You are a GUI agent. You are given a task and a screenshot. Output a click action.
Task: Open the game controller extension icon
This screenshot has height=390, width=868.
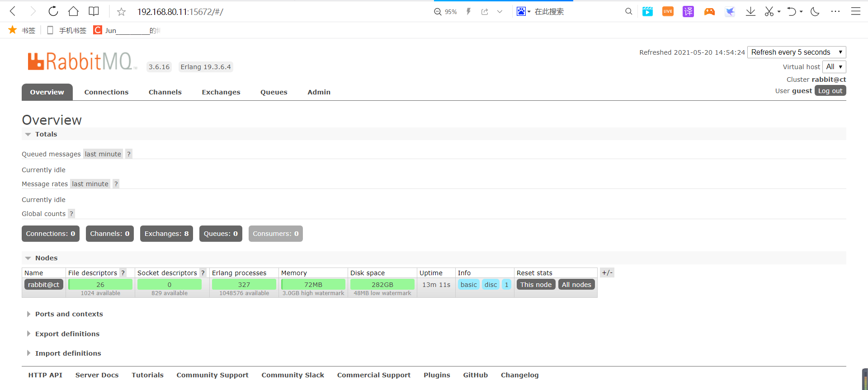(709, 12)
